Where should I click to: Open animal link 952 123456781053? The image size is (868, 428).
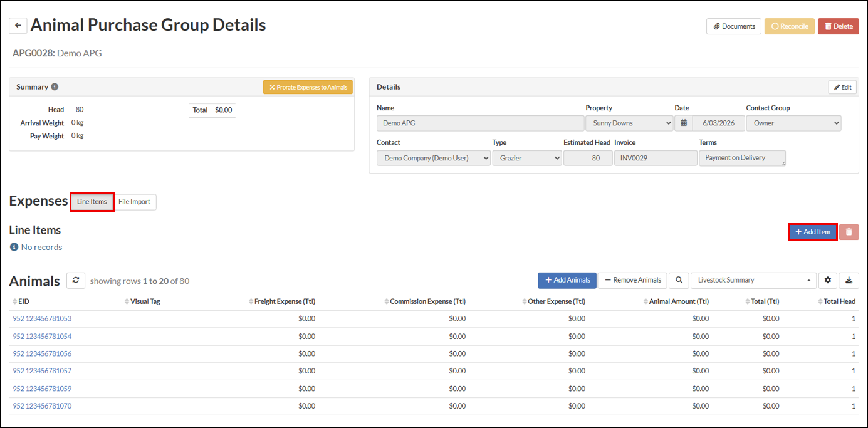[x=42, y=319]
